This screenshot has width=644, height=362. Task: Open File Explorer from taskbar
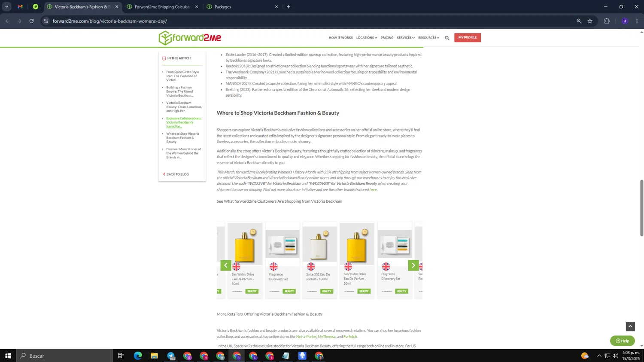pyautogui.click(x=154, y=356)
